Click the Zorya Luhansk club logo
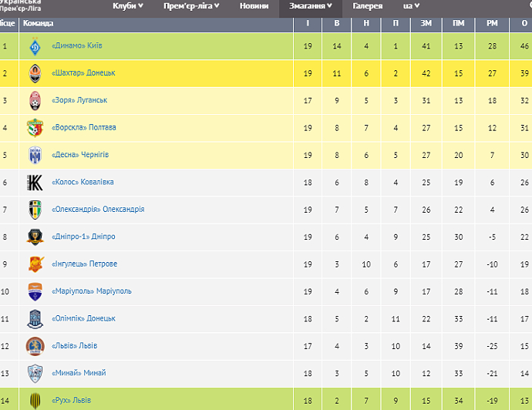 pos(34,100)
